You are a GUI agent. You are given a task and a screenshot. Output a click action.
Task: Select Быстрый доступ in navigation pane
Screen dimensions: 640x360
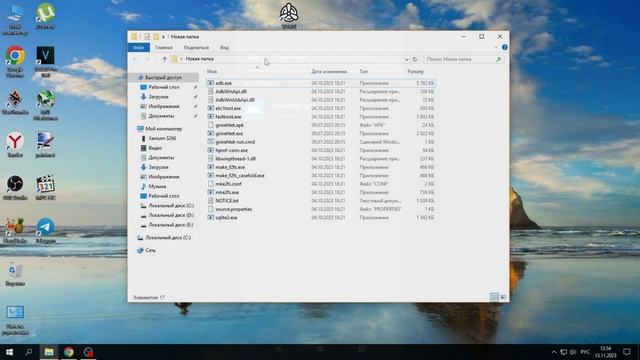pyautogui.click(x=163, y=78)
